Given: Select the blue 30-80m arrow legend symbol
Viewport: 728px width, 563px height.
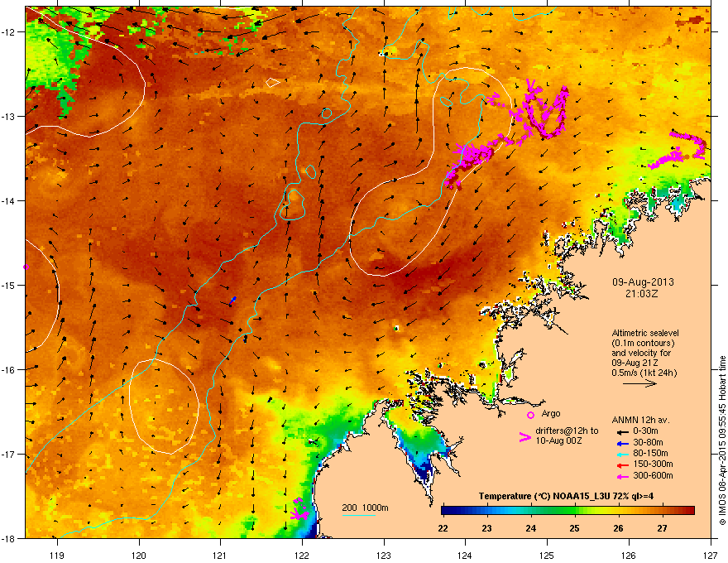Looking at the screenshot, I should (622, 443).
